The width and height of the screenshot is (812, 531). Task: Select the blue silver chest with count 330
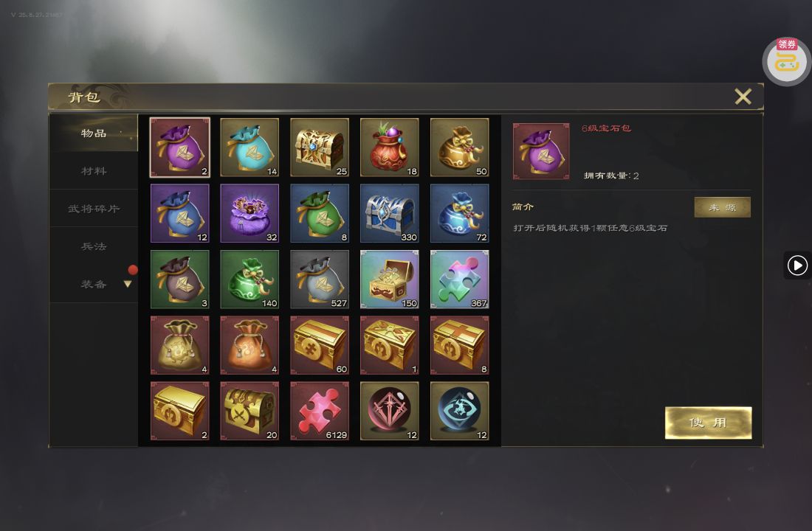pyautogui.click(x=390, y=213)
